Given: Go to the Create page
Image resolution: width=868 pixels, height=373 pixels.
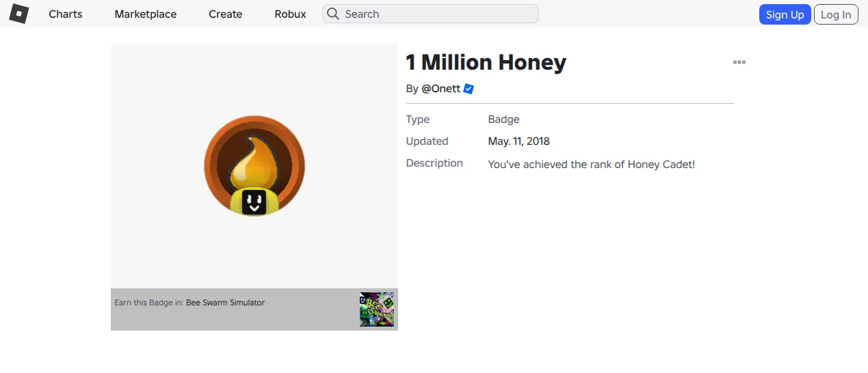Looking at the screenshot, I should point(226,14).
